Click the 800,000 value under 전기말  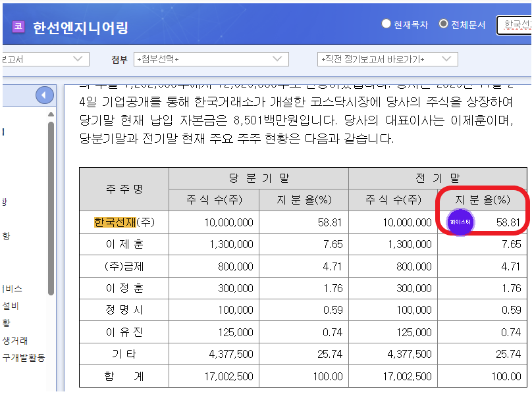pos(414,266)
